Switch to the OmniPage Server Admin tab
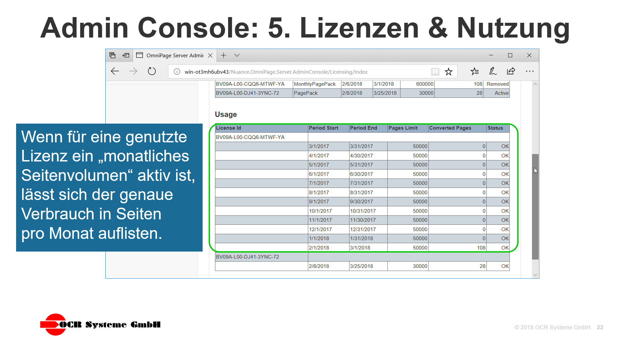This screenshot has height=343, width=644. (x=174, y=55)
